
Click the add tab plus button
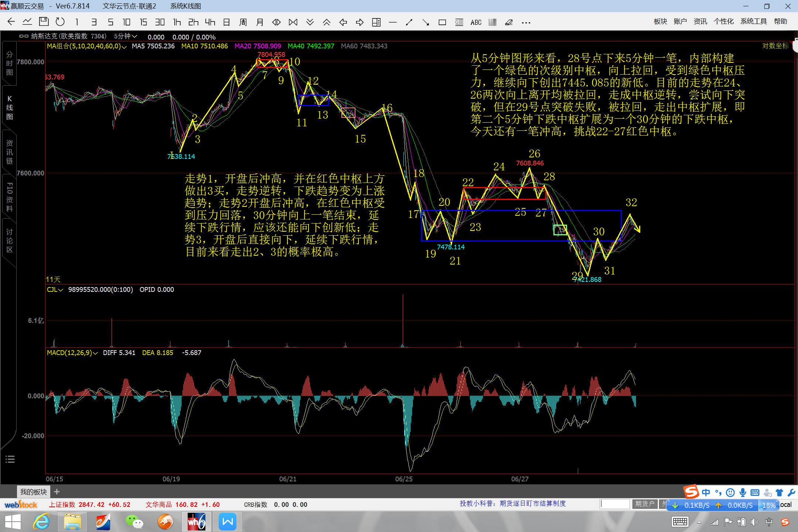tap(57, 492)
